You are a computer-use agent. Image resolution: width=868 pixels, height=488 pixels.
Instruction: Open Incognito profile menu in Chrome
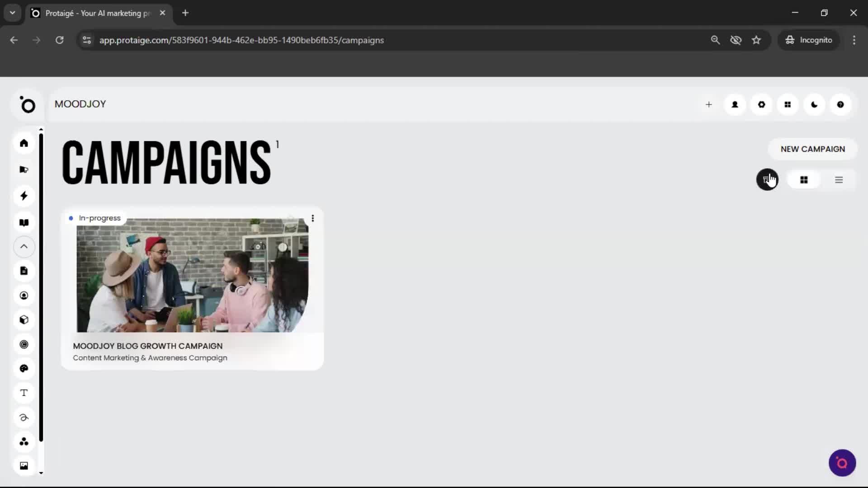coord(809,40)
